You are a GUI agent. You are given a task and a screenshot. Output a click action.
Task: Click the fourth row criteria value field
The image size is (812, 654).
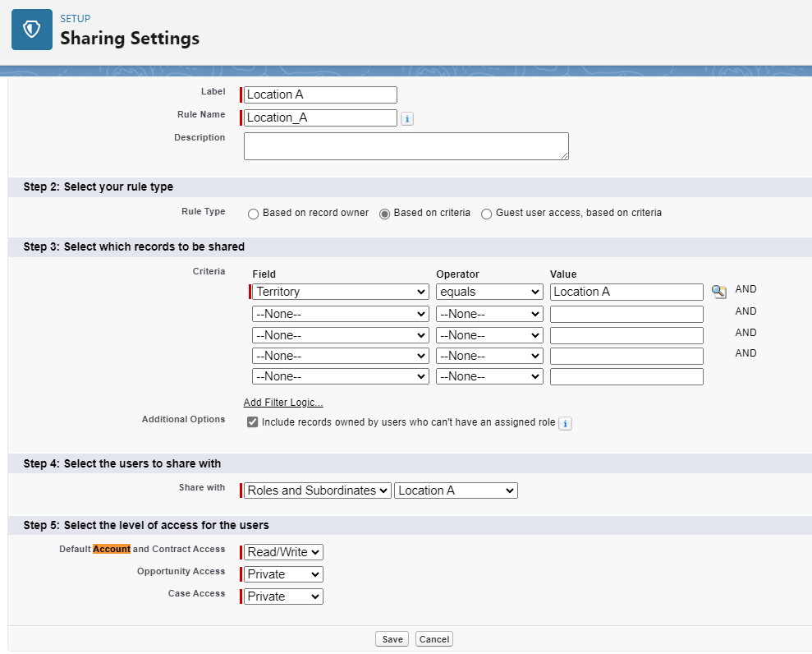626,356
